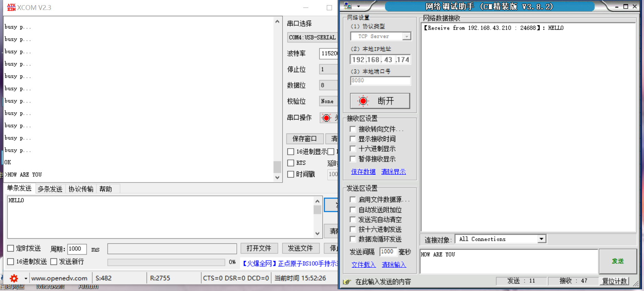Open the data bits dropdown
This screenshot has height=291, width=644.
tap(329, 85)
